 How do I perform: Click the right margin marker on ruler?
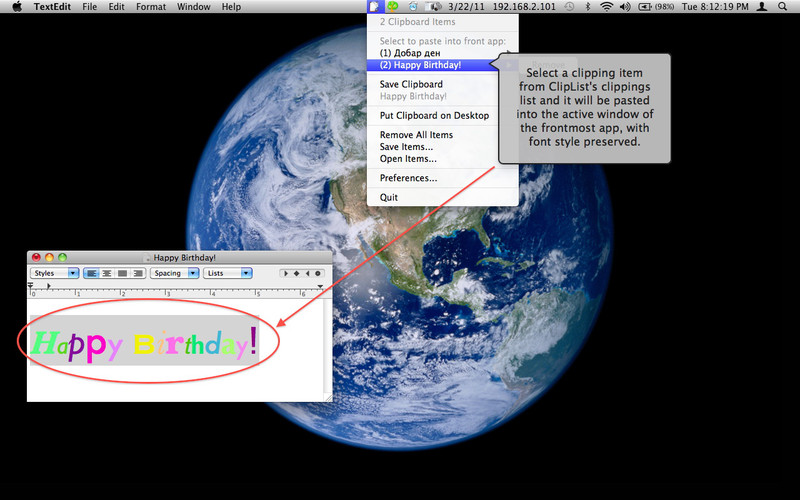(x=320, y=287)
